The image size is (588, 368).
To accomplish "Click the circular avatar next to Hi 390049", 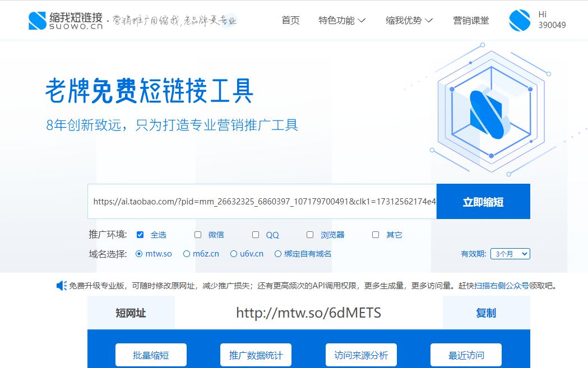I will pos(518,20).
